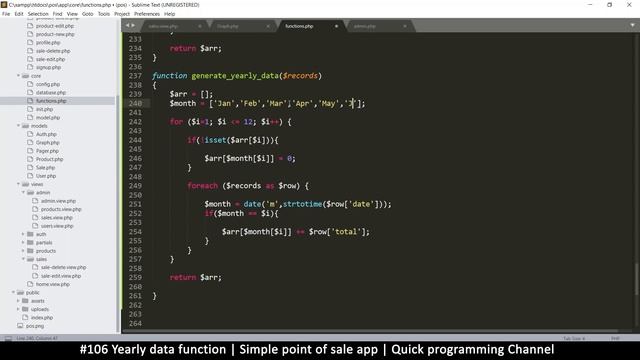Click the product-new.php file icon
Image resolution: width=640 pixels, height=360 pixels.
tap(30, 34)
